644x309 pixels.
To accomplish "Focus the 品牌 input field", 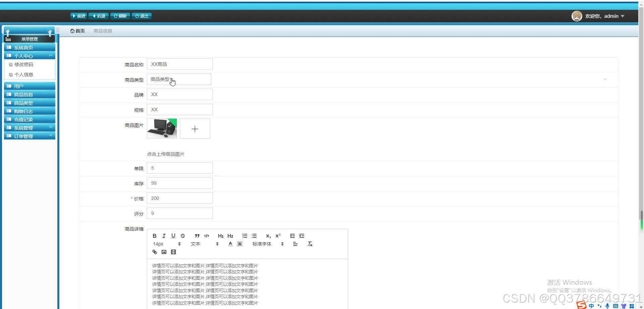I will coord(179,94).
